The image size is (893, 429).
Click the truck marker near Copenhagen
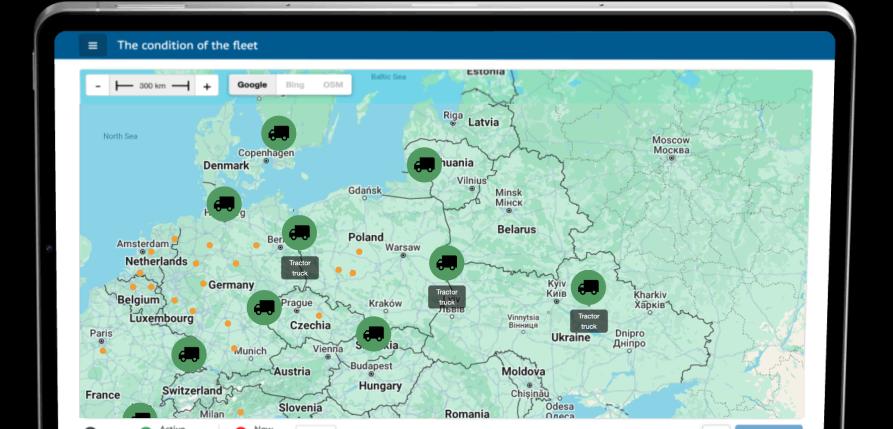pyautogui.click(x=279, y=133)
